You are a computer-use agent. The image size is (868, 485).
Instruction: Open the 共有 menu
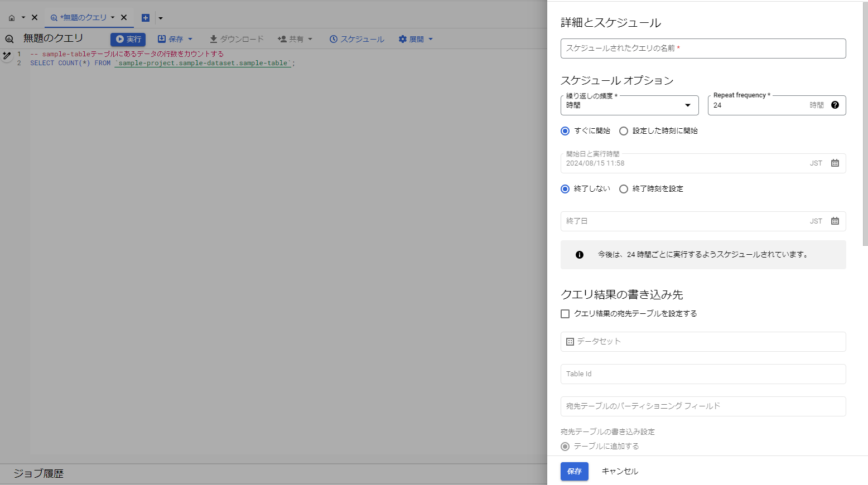pos(295,39)
